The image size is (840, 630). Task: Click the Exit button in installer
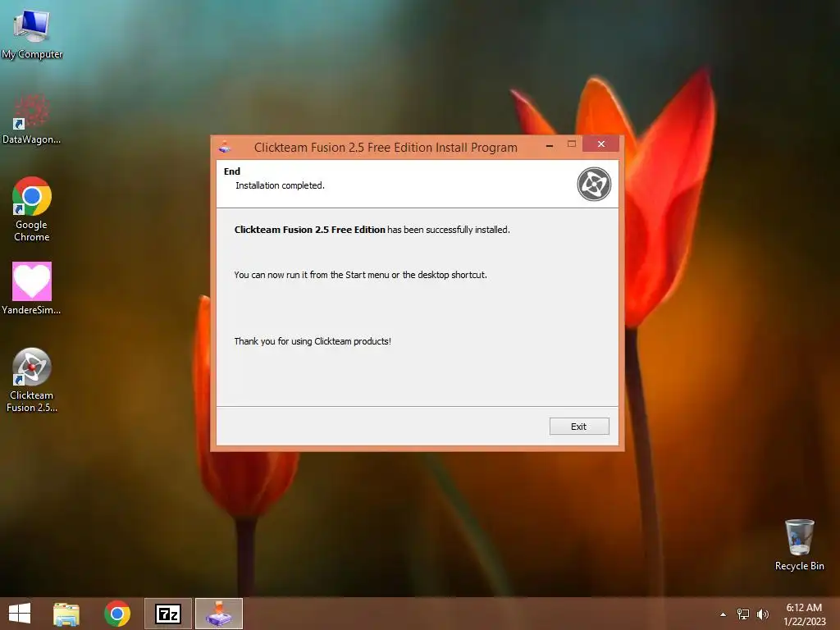pyautogui.click(x=579, y=427)
